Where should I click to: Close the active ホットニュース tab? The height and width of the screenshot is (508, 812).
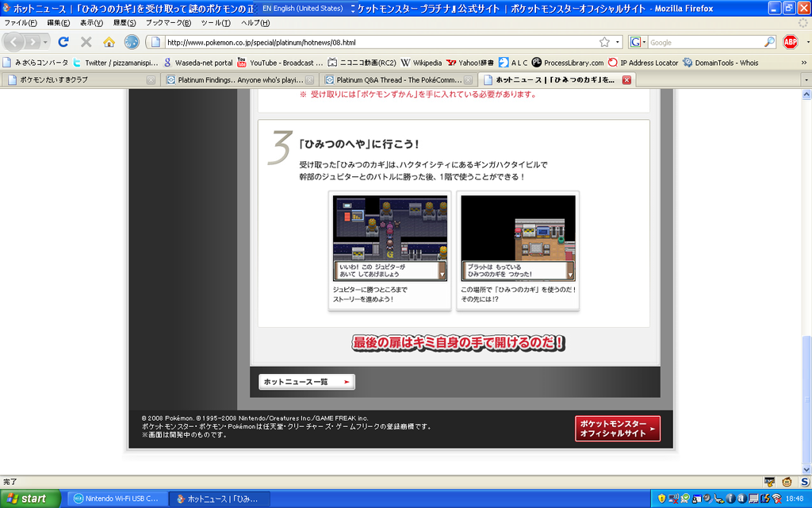click(626, 80)
